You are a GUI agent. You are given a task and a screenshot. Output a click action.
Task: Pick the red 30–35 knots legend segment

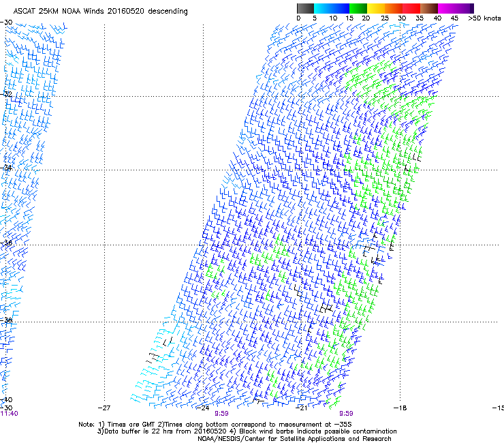click(411, 8)
